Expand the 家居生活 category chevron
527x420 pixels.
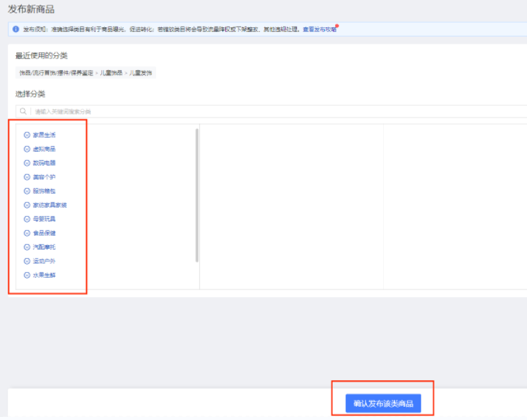pos(27,135)
